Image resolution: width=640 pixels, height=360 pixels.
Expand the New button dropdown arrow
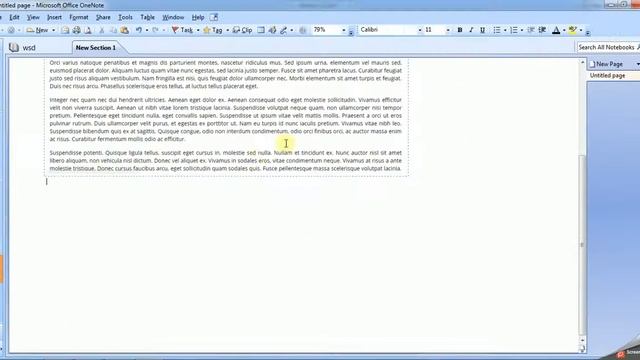coord(53,30)
